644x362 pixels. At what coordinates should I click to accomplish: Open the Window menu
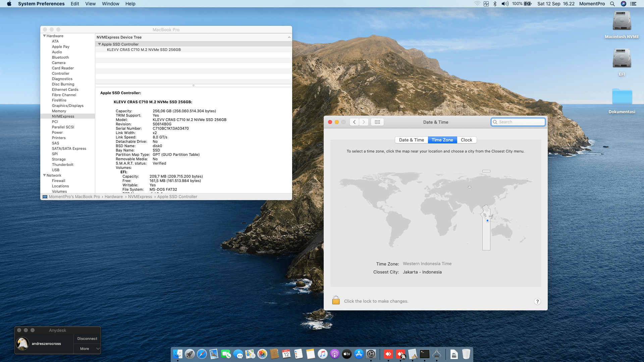[x=111, y=4]
